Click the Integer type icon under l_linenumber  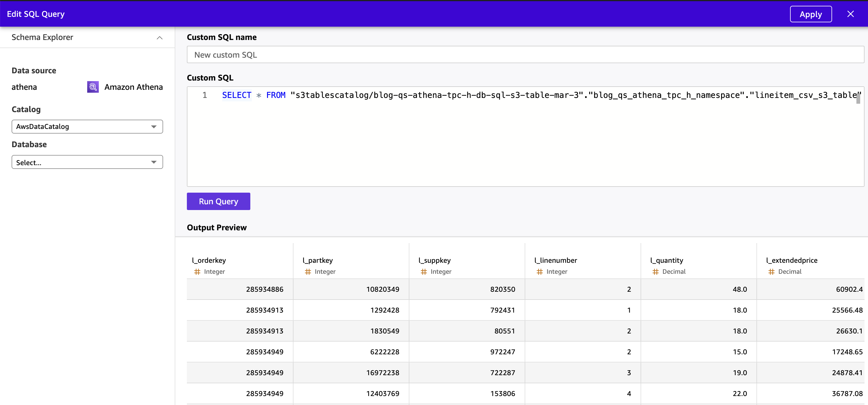pos(539,271)
